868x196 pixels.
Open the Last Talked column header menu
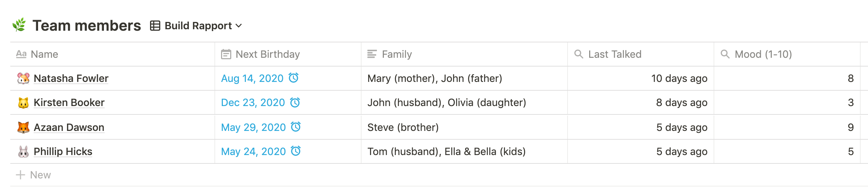click(641, 54)
